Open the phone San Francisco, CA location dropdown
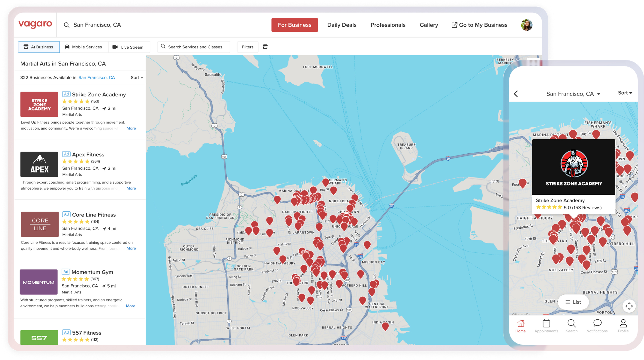The width and height of the screenshot is (644, 360). (573, 94)
